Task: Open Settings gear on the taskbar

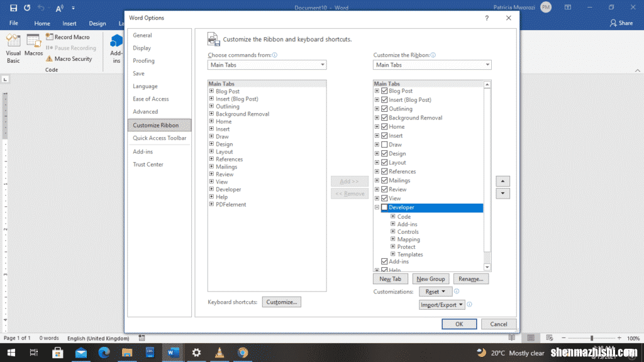Action: [x=196, y=353]
